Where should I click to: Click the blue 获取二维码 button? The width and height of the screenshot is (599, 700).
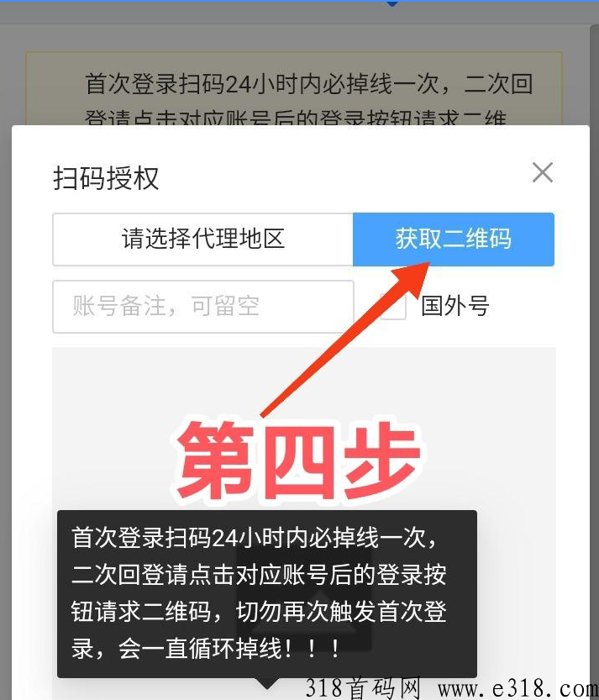coord(454,239)
